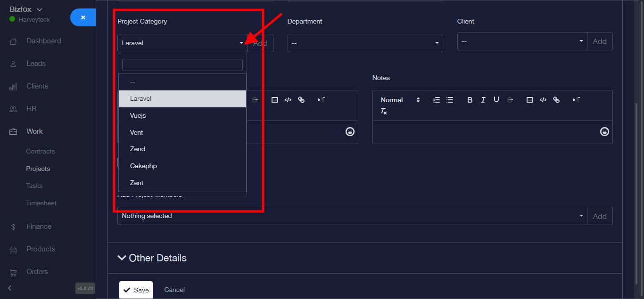Insert bullet list in the Notes editor
The width and height of the screenshot is (644, 299).
450,100
